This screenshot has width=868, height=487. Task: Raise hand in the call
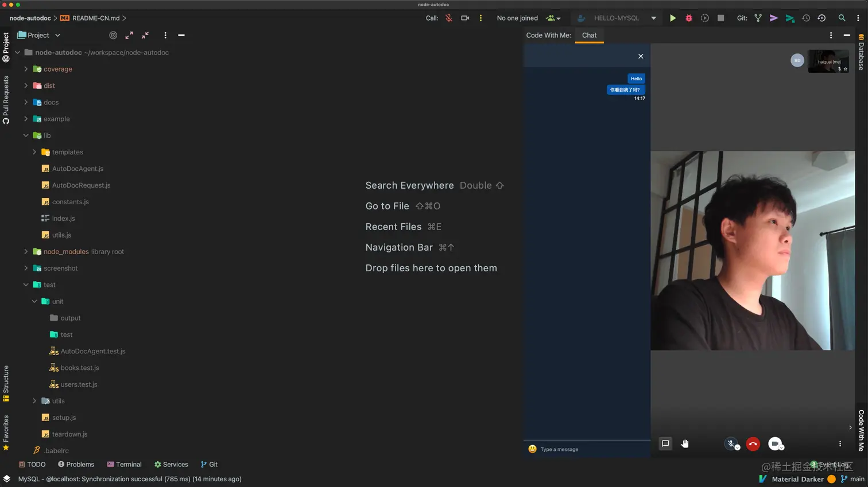click(685, 443)
